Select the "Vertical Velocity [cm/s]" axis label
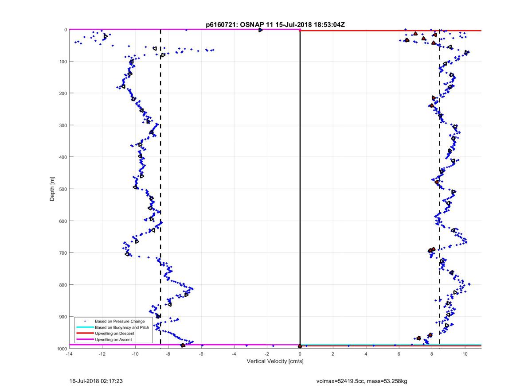This screenshot has width=532, height=392. pyautogui.click(x=275, y=361)
